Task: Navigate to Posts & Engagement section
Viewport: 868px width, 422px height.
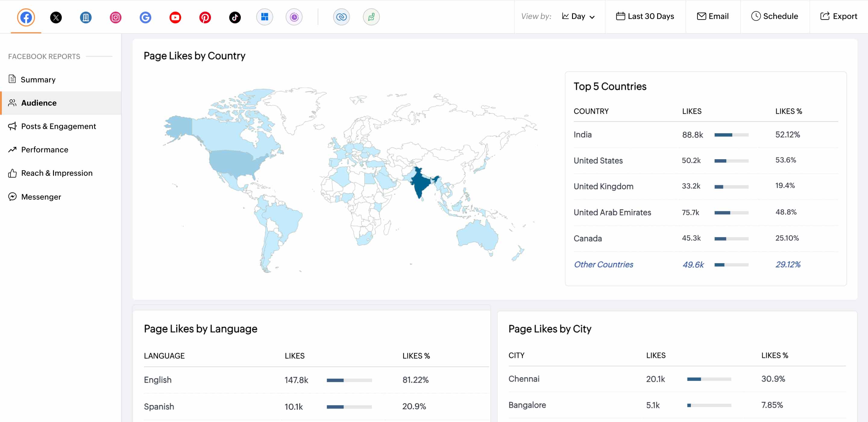Action: pos(58,126)
